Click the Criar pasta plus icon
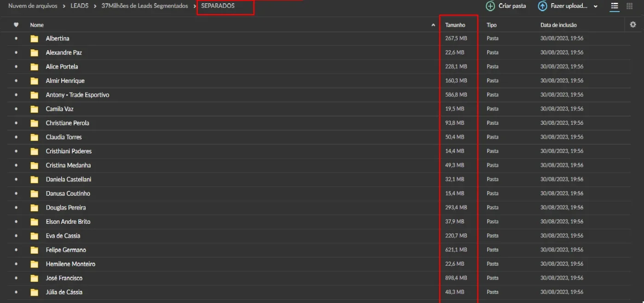This screenshot has width=644, height=303. coord(490,6)
